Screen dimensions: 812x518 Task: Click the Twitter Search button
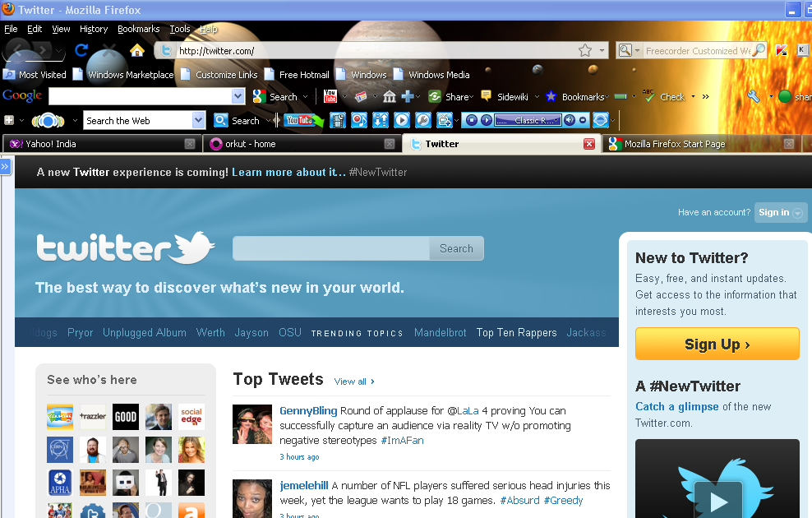coord(456,248)
